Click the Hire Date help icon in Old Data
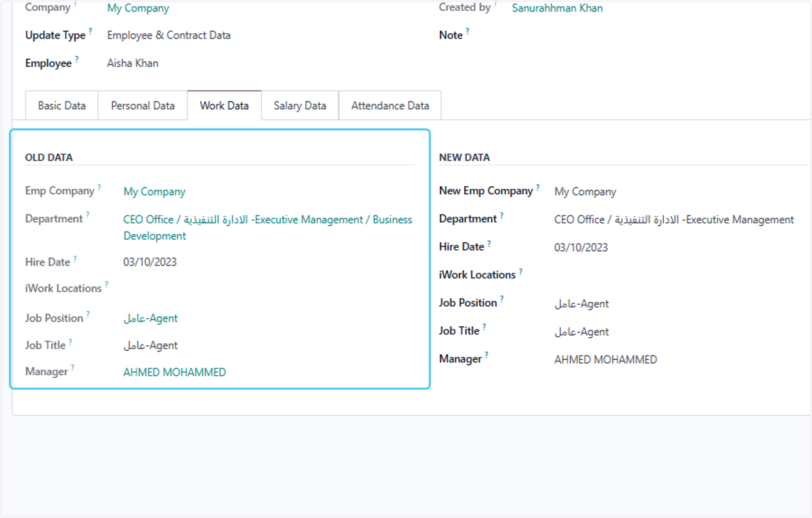The width and height of the screenshot is (812, 518). pos(75,259)
